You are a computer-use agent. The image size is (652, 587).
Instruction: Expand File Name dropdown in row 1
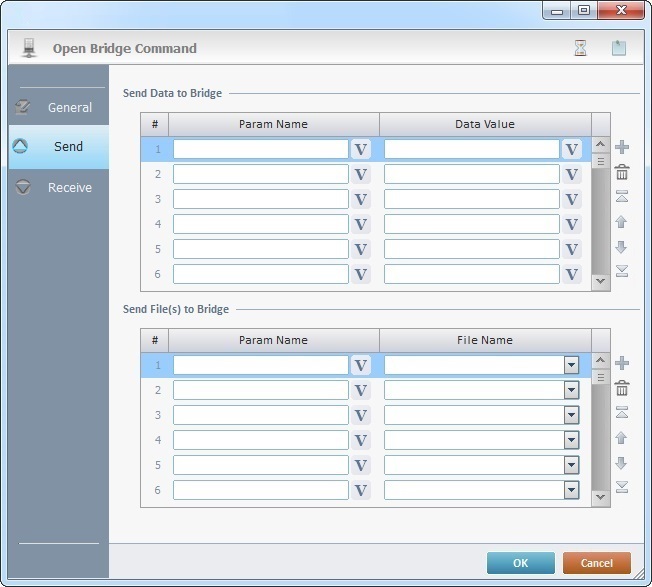click(x=571, y=365)
